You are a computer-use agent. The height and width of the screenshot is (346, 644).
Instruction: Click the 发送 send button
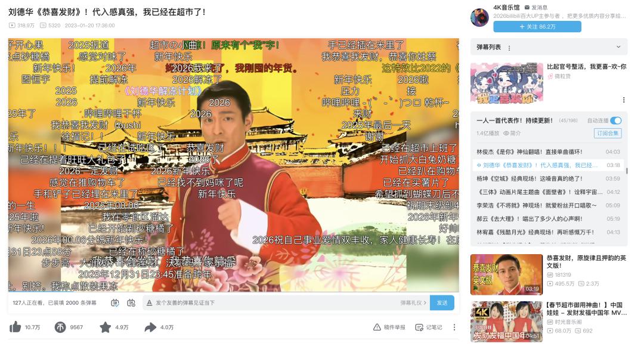[442, 303]
